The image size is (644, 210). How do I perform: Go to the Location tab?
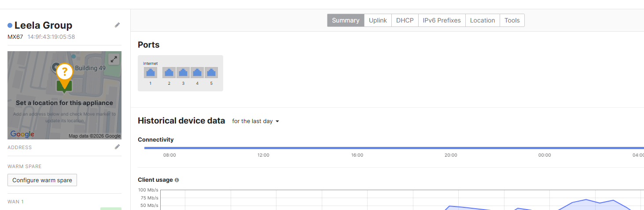482,20
